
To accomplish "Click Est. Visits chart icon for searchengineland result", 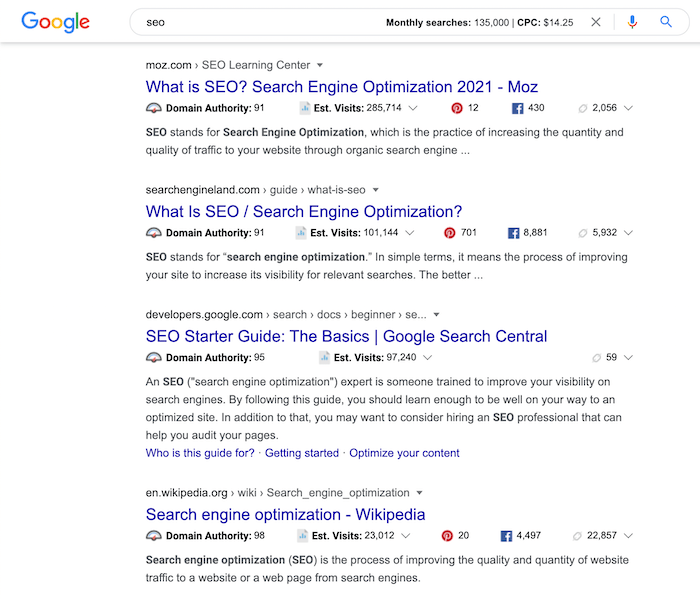I will [301, 233].
